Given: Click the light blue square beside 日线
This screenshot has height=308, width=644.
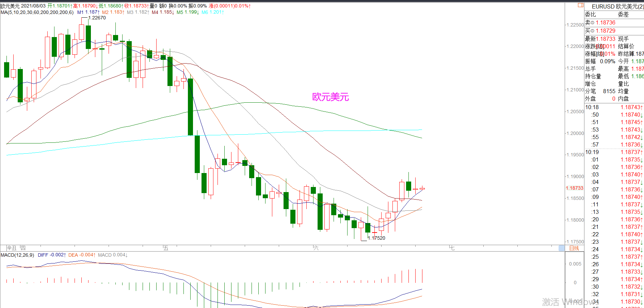Looking at the screenshot, I should pyautogui.click(x=562, y=248).
